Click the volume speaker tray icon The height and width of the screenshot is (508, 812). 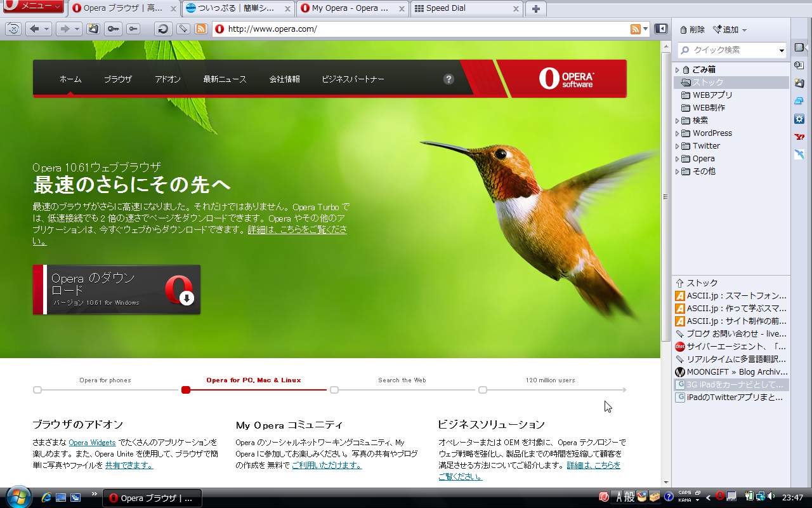(x=771, y=496)
